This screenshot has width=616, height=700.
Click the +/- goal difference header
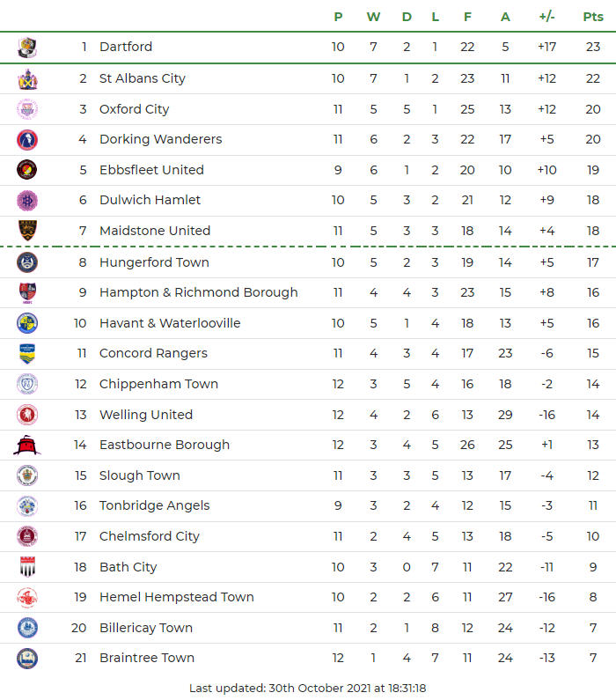tap(546, 17)
